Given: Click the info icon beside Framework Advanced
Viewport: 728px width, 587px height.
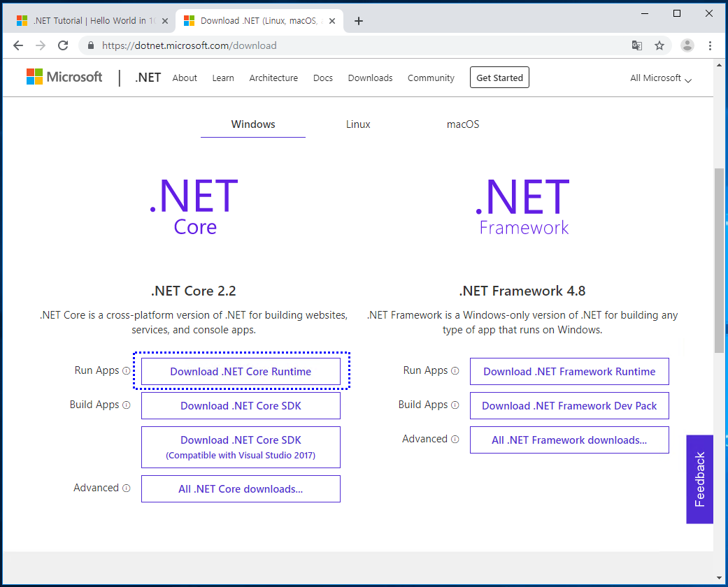Looking at the screenshot, I should tap(455, 440).
